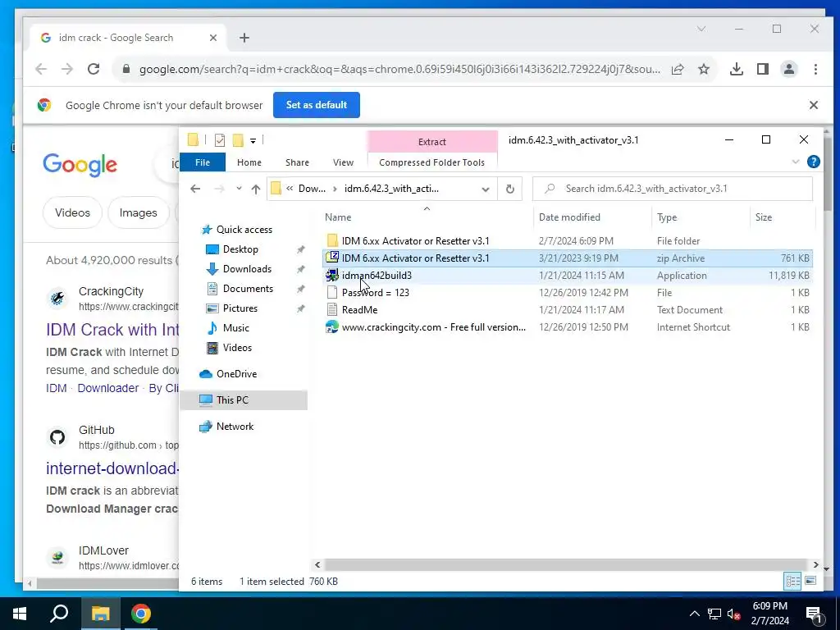Select Desktop in Quick access
This screenshot has height=630, width=840.
(240, 249)
